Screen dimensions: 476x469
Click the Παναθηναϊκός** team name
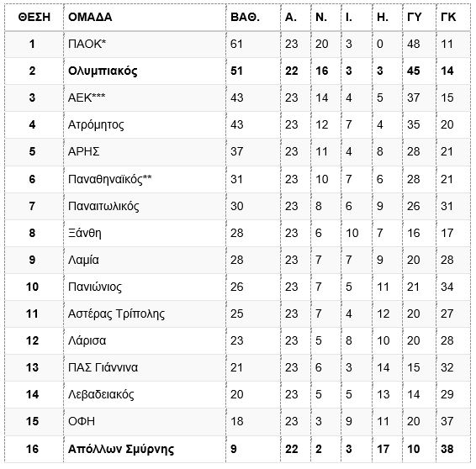click(109, 179)
